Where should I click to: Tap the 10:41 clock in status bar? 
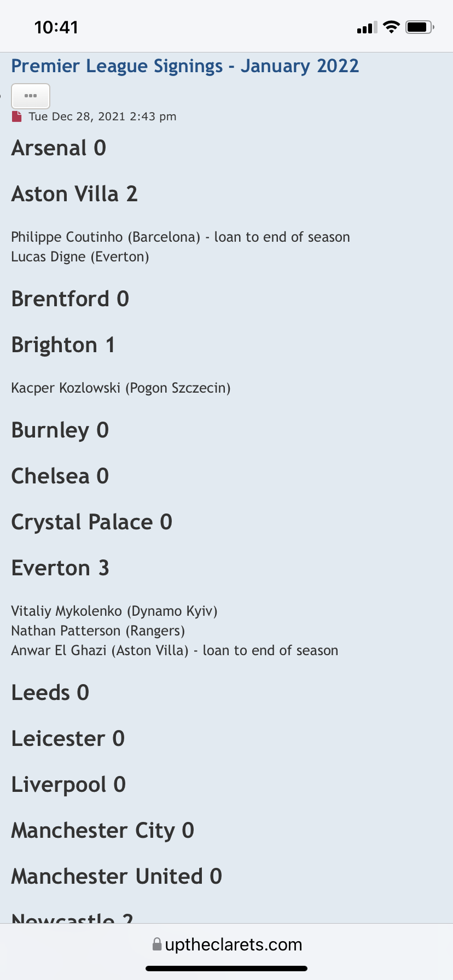pyautogui.click(x=56, y=27)
